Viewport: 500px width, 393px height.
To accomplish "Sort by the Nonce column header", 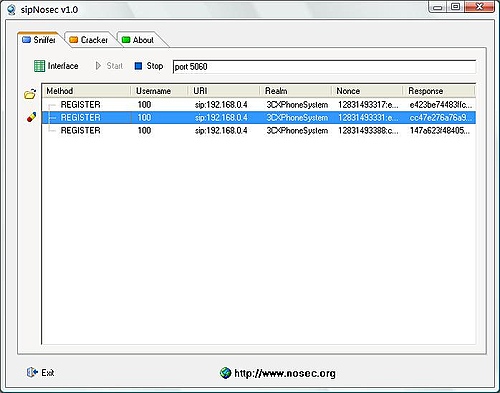I will (x=367, y=91).
